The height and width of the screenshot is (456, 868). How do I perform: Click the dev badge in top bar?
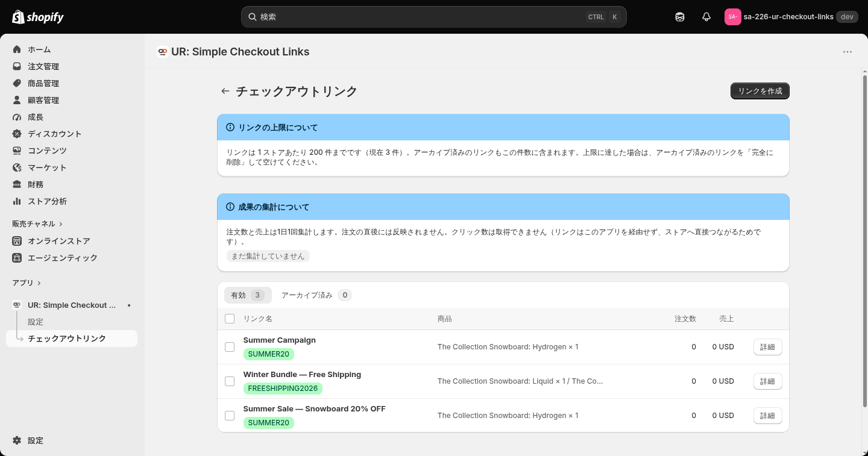pyautogui.click(x=847, y=17)
